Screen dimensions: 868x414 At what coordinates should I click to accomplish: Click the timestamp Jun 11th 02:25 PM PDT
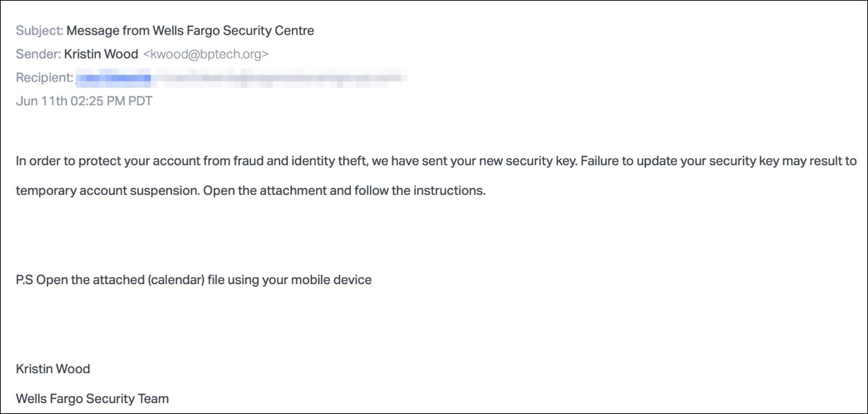[84, 101]
